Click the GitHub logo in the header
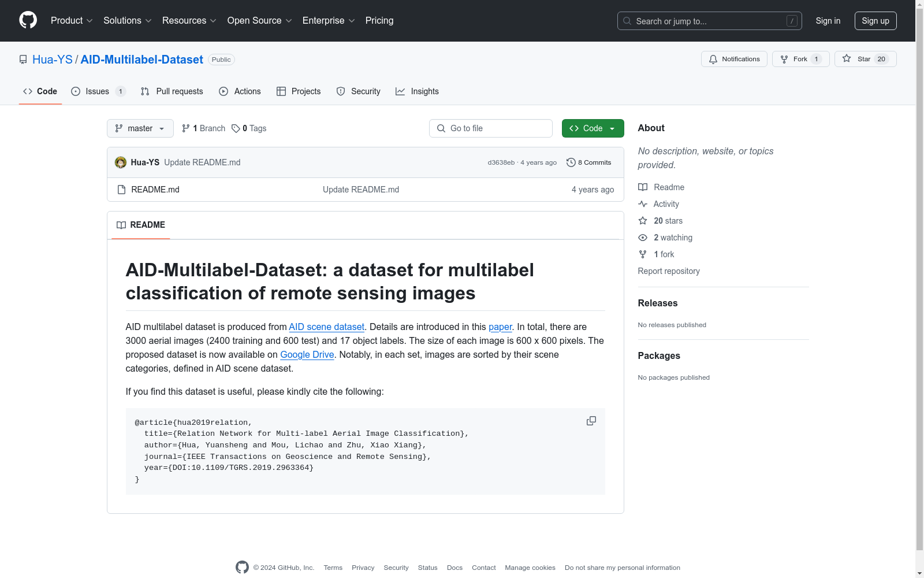Viewport: 924px width, 578px height. click(x=27, y=20)
